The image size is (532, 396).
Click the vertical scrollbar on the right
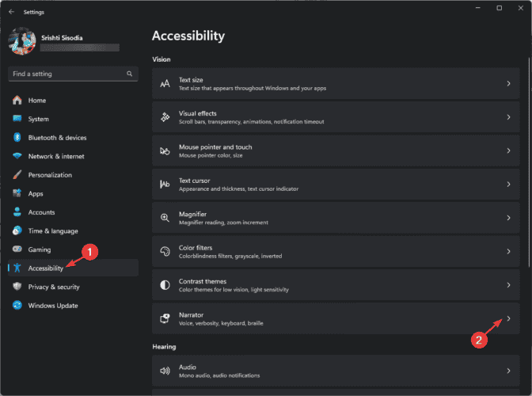[x=528, y=158]
